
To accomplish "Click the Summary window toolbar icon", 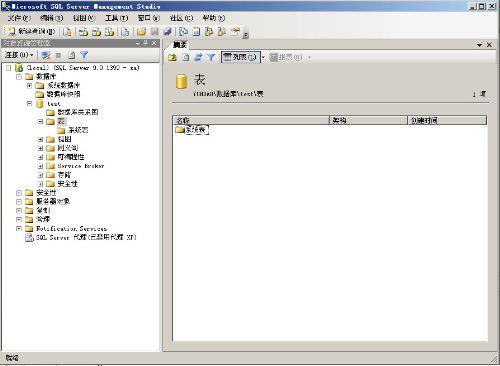I will click(x=196, y=32).
